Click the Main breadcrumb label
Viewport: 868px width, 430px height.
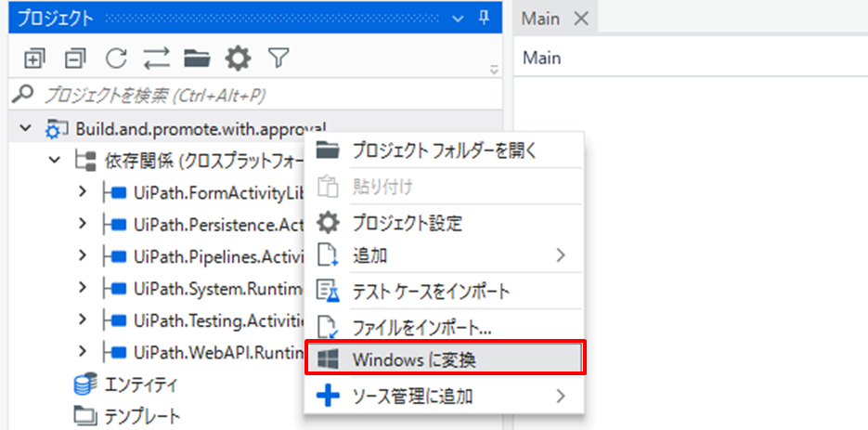pos(542,58)
